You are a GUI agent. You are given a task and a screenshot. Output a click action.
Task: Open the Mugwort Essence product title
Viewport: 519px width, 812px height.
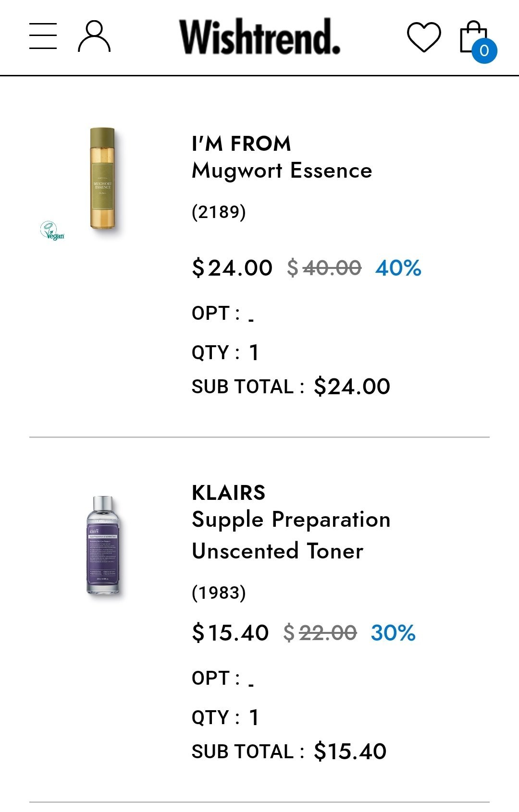pyautogui.click(x=282, y=171)
